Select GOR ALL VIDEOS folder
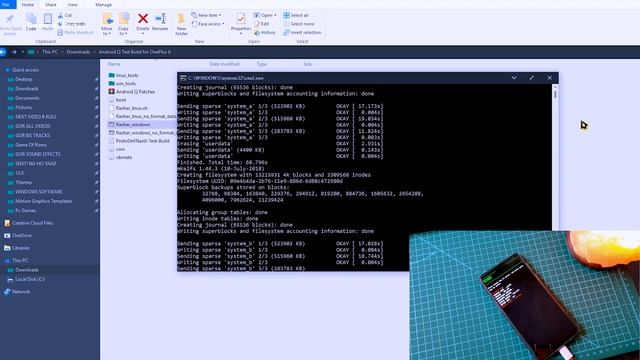 click(x=33, y=126)
